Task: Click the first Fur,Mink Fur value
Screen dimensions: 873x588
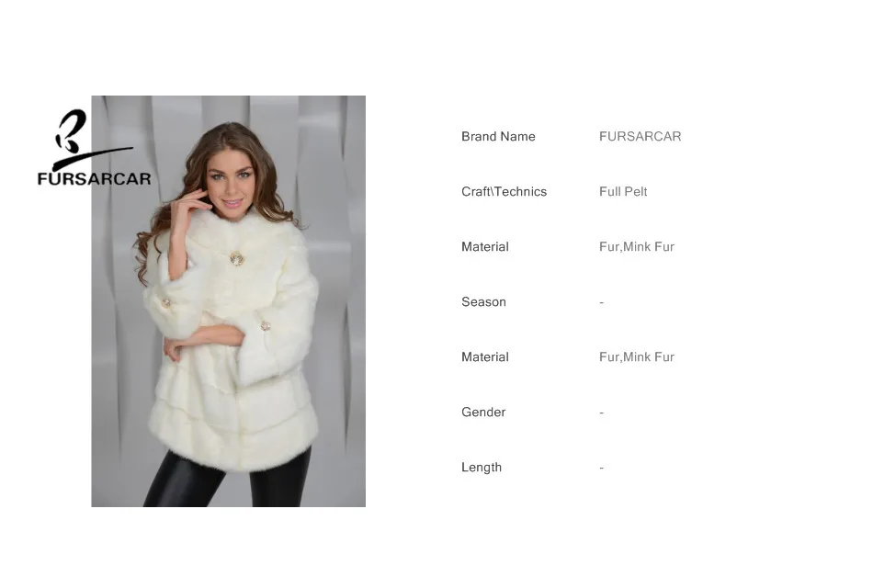Action: [x=637, y=246]
